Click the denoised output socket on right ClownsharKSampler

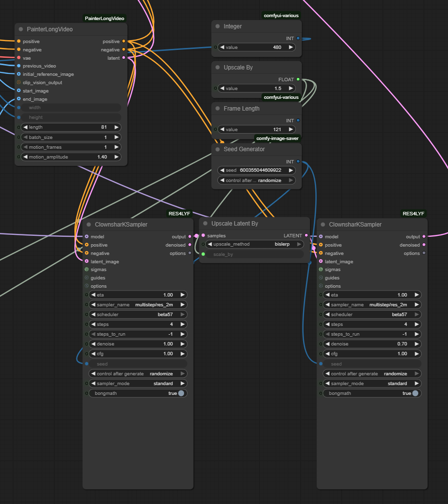click(424, 245)
